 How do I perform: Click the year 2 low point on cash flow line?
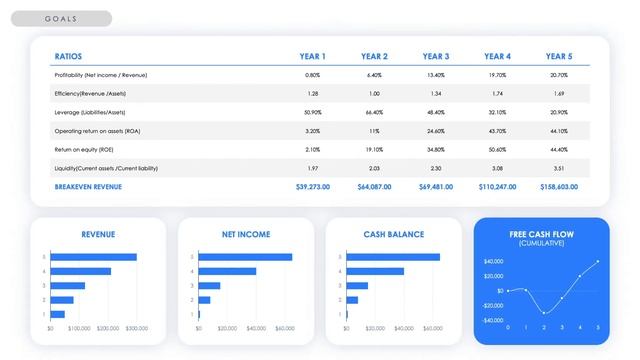(544, 313)
